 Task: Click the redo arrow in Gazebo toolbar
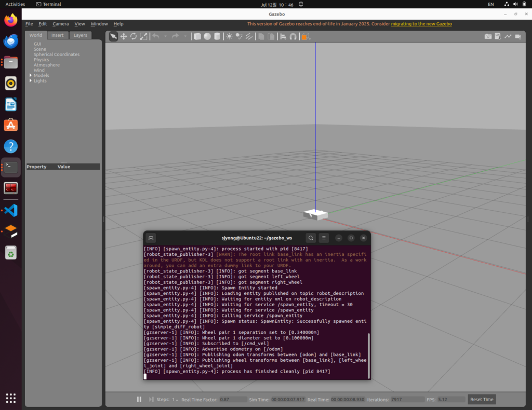click(175, 36)
